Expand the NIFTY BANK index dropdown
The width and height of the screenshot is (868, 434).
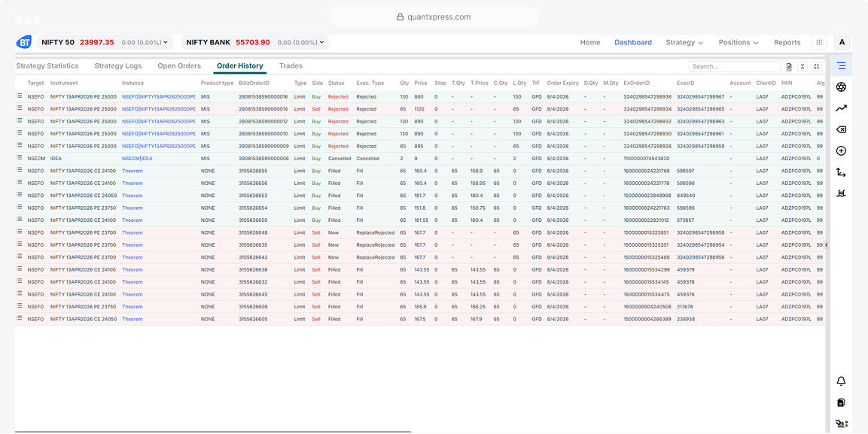321,43
